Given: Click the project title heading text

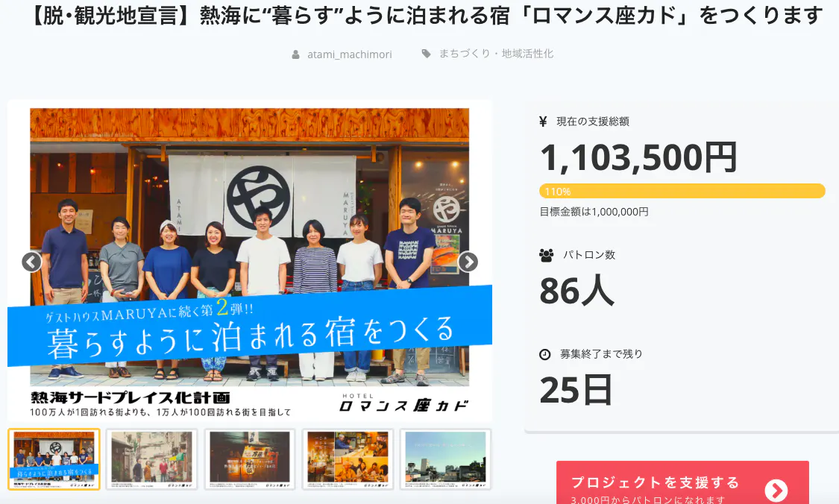Looking at the screenshot, I should point(425,16).
